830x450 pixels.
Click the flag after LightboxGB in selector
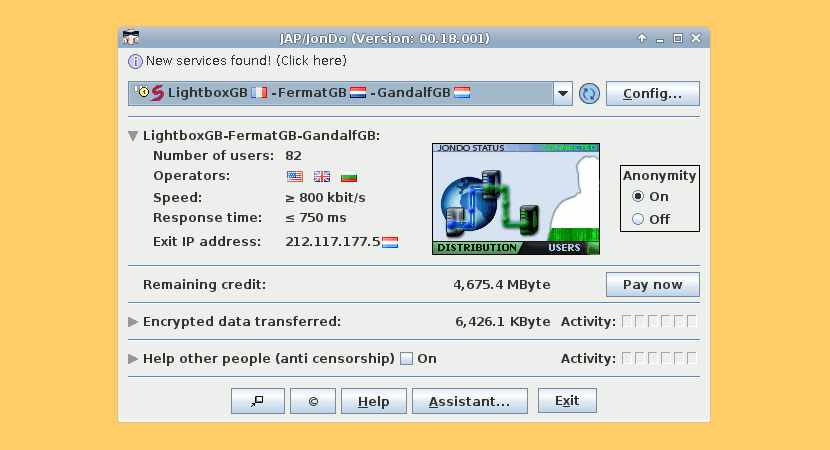259,93
